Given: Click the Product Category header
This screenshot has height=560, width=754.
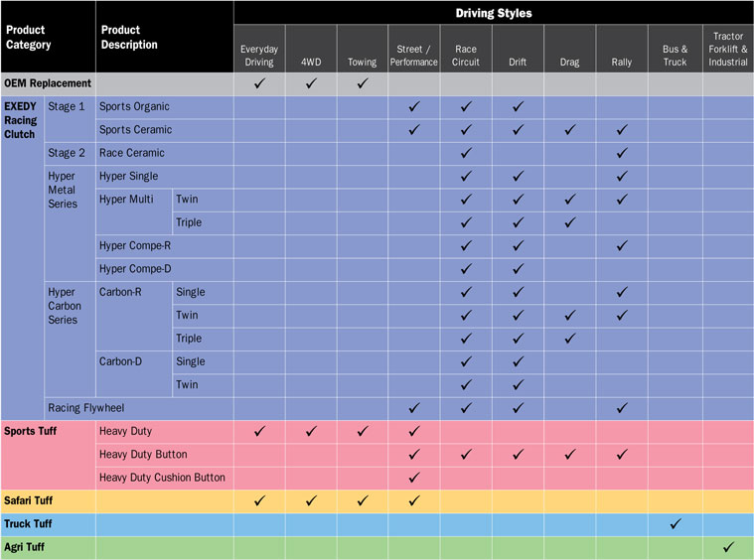Looking at the screenshot, I should tap(29, 38).
